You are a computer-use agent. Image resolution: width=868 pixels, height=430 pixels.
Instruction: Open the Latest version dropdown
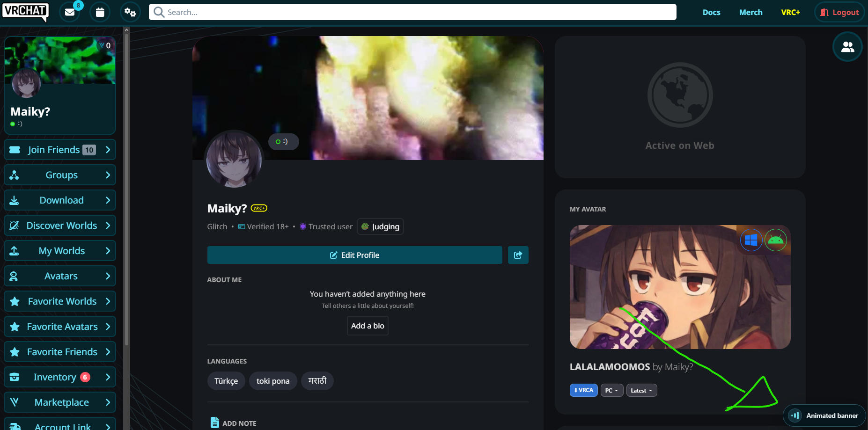click(641, 390)
